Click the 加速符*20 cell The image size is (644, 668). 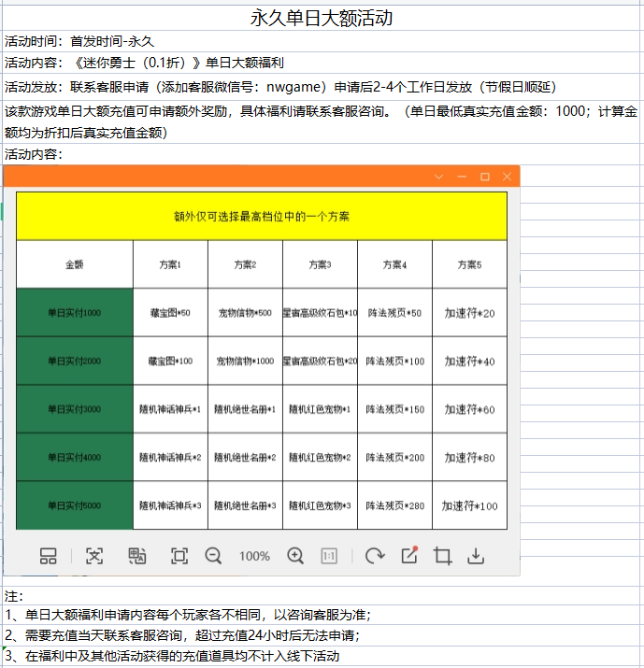(x=470, y=313)
